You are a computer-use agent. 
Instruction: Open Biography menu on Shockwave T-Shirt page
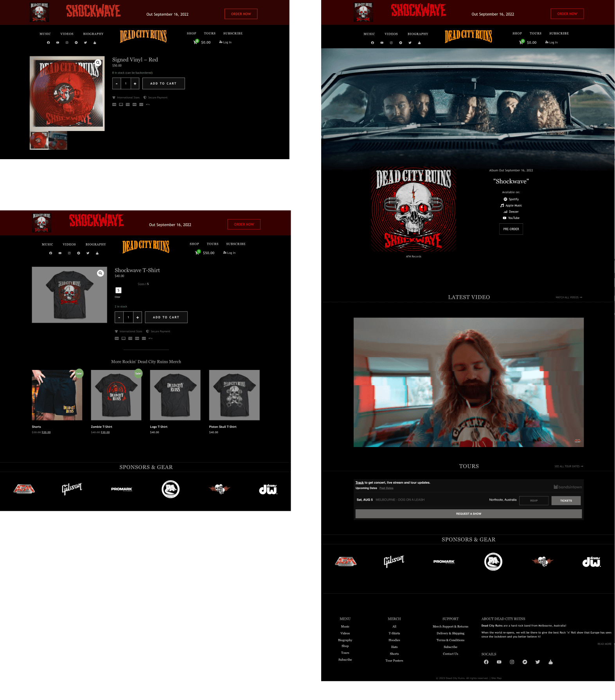click(96, 244)
